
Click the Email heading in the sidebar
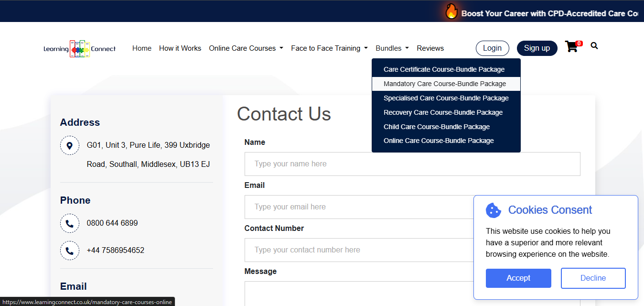(x=73, y=286)
